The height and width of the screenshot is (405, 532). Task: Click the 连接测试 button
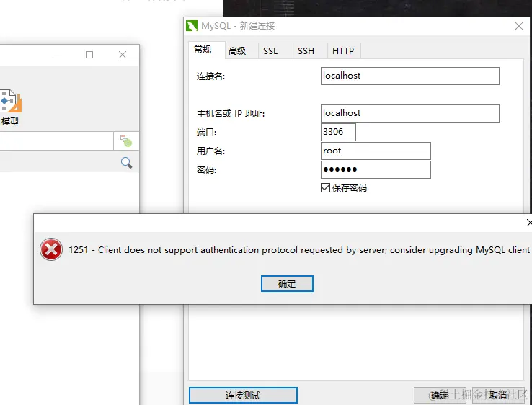click(x=243, y=395)
